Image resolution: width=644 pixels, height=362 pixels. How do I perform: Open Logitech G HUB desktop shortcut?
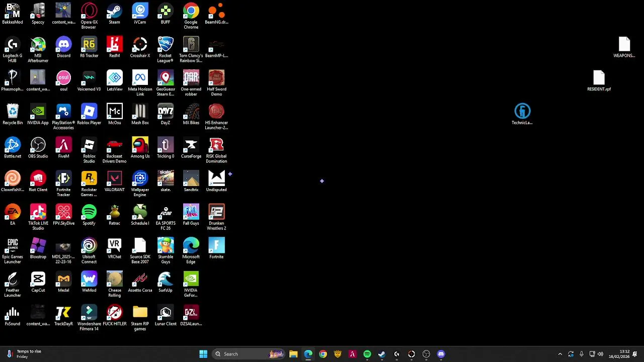click(13, 49)
